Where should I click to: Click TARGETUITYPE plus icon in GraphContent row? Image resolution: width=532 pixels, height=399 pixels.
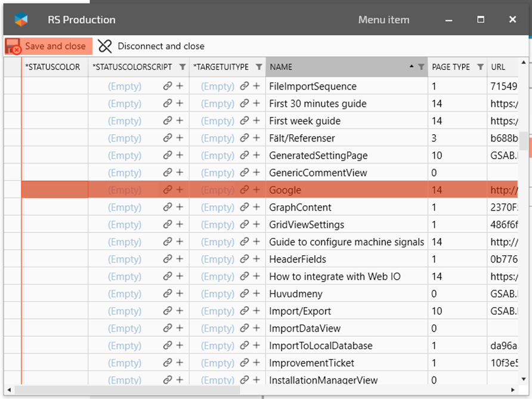256,208
